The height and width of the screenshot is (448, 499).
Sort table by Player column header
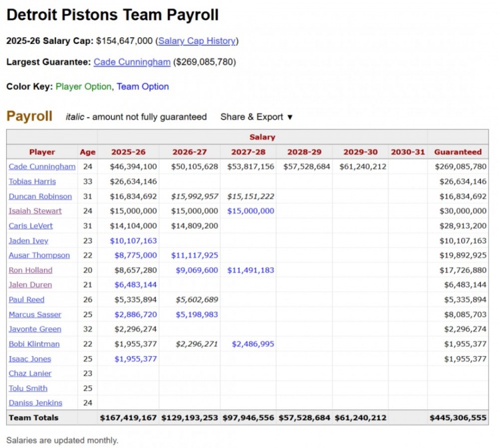(x=42, y=152)
